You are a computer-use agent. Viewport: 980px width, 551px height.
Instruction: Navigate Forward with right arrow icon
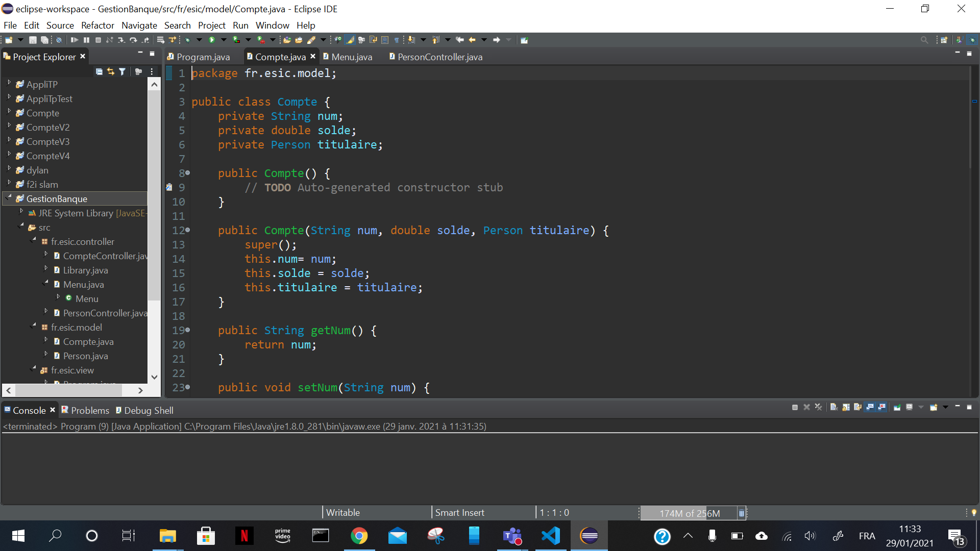(497, 40)
